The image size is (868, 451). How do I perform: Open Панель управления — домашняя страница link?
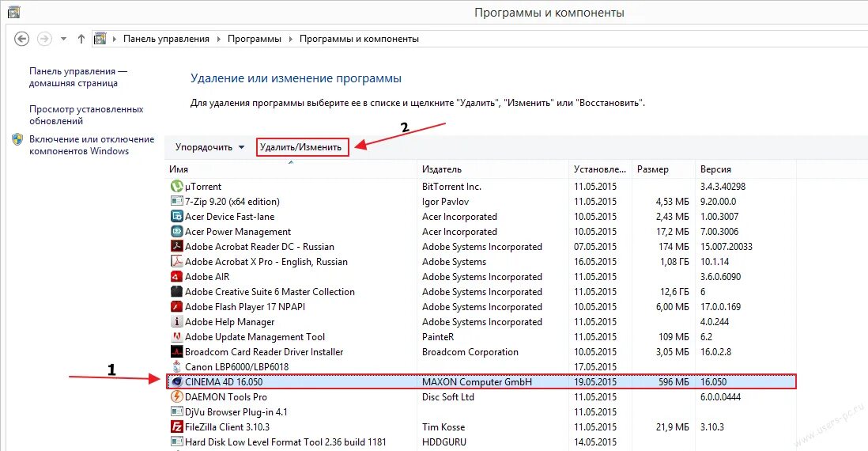pyautogui.click(x=78, y=77)
